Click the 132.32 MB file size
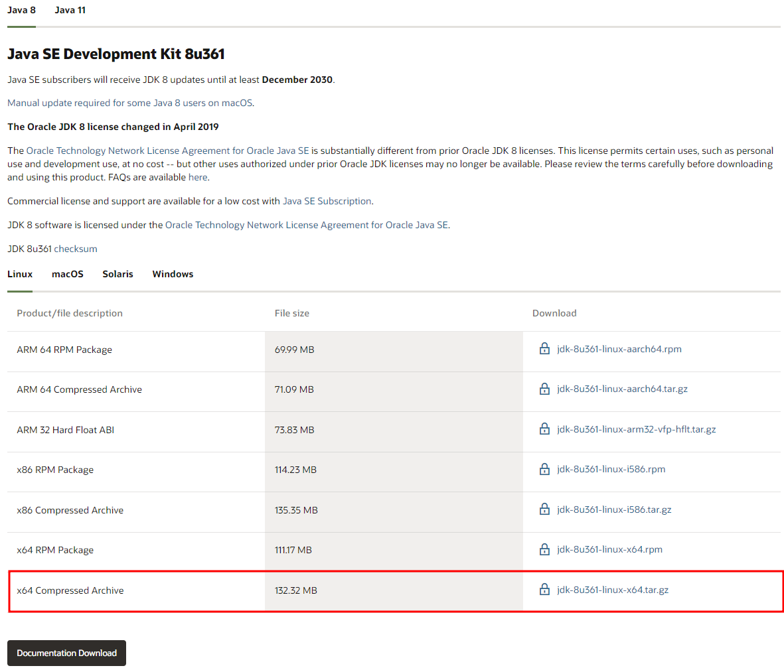This screenshot has height=672, width=784. (295, 590)
